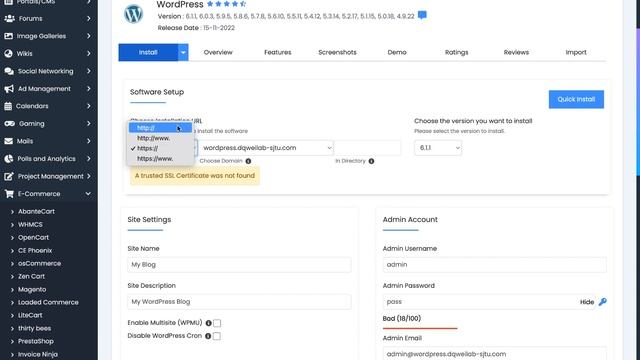Viewport: 640px width, 360px height.
Task: Select http:// protocol option
Action: point(160,128)
